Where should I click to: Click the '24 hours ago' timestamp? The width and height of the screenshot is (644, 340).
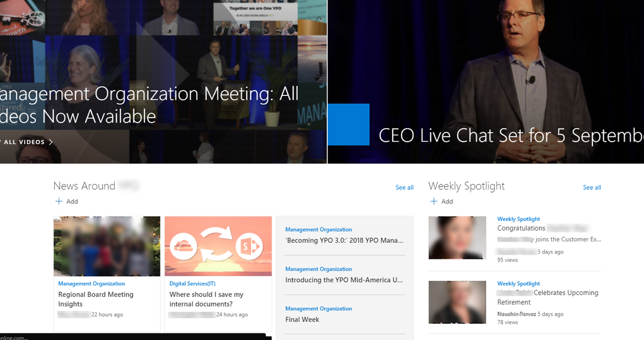click(x=232, y=315)
